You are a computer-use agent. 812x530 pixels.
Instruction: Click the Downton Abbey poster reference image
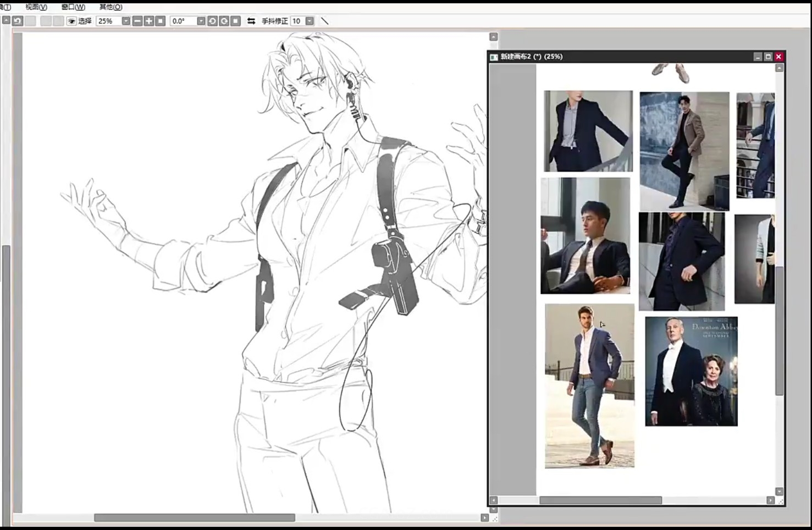(x=691, y=371)
